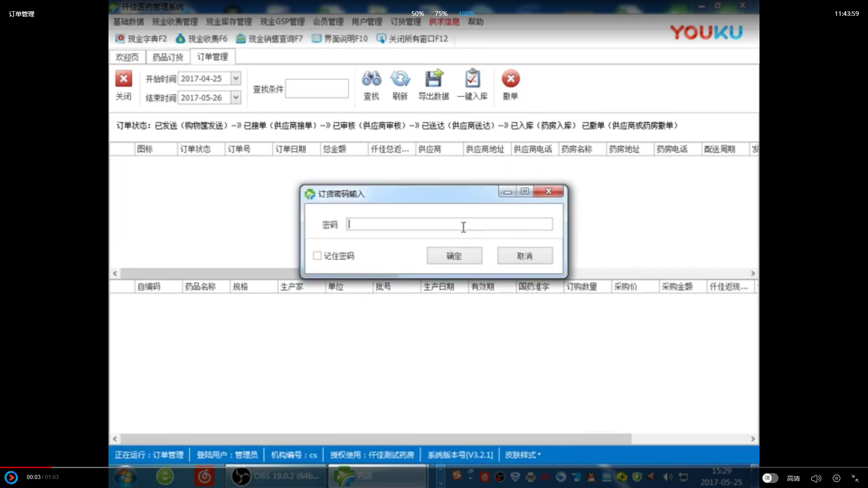Click 关闭所有窗口F12 toolbar shortcut

pos(412,39)
